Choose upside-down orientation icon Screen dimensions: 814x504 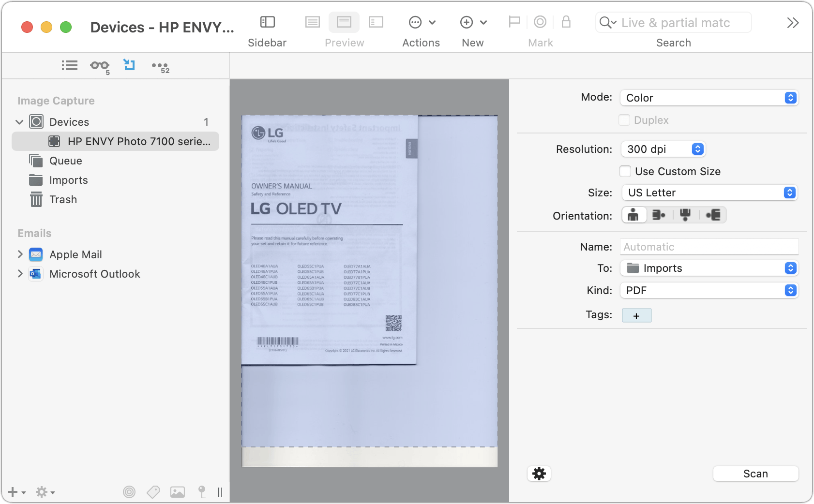(x=685, y=215)
